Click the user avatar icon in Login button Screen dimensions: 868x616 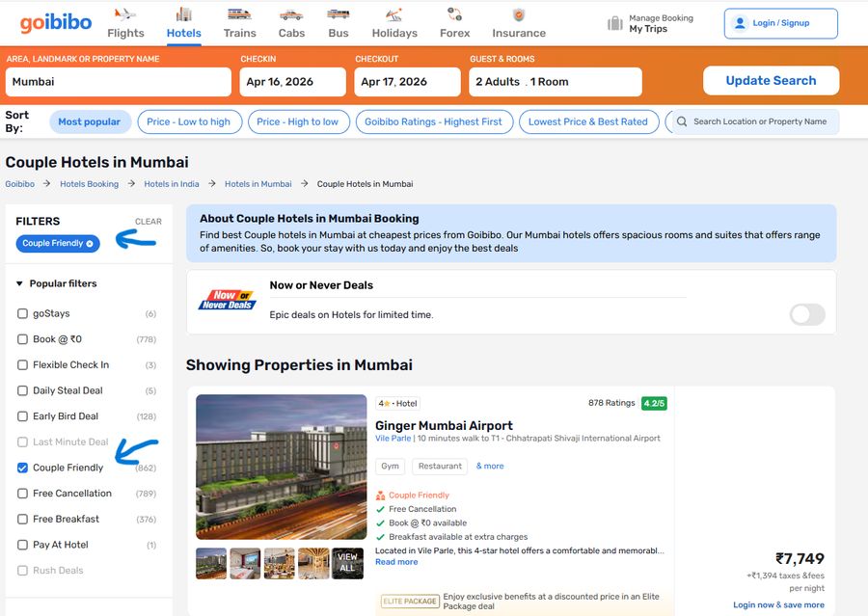(x=740, y=23)
